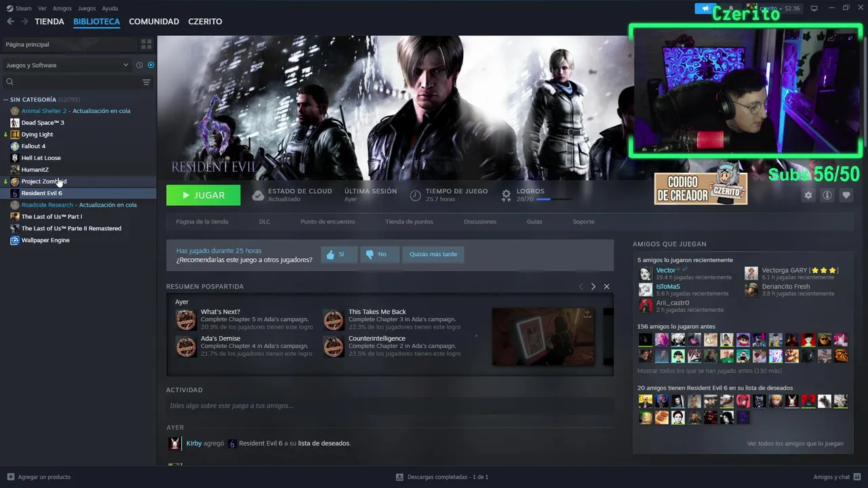Image resolution: width=868 pixels, height=488 pixels.
Task: Open Vectorga GARY friend avatar
Action: 751,273
